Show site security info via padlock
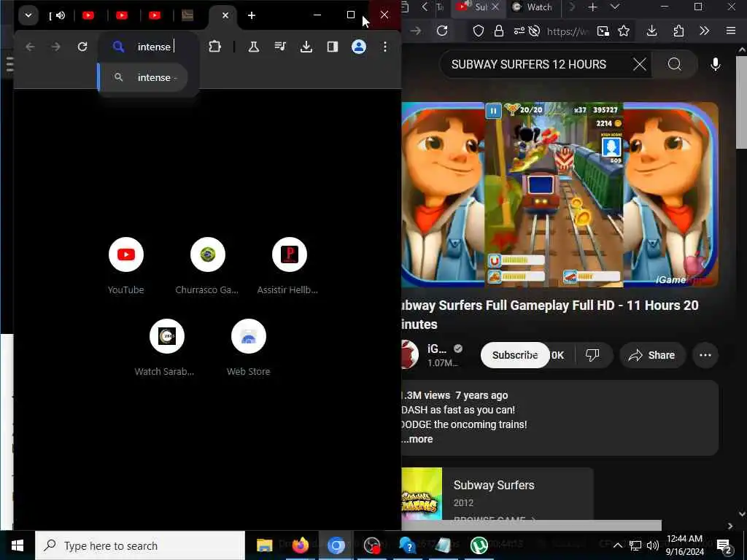This screenshot has height=560, width=747. 498,31
